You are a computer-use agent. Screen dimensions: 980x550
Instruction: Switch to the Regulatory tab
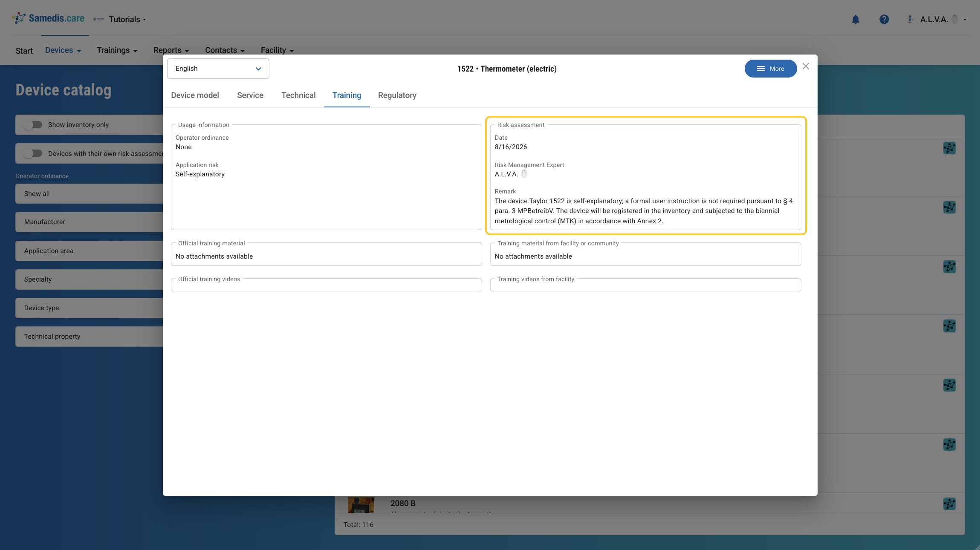coord(397,95)
